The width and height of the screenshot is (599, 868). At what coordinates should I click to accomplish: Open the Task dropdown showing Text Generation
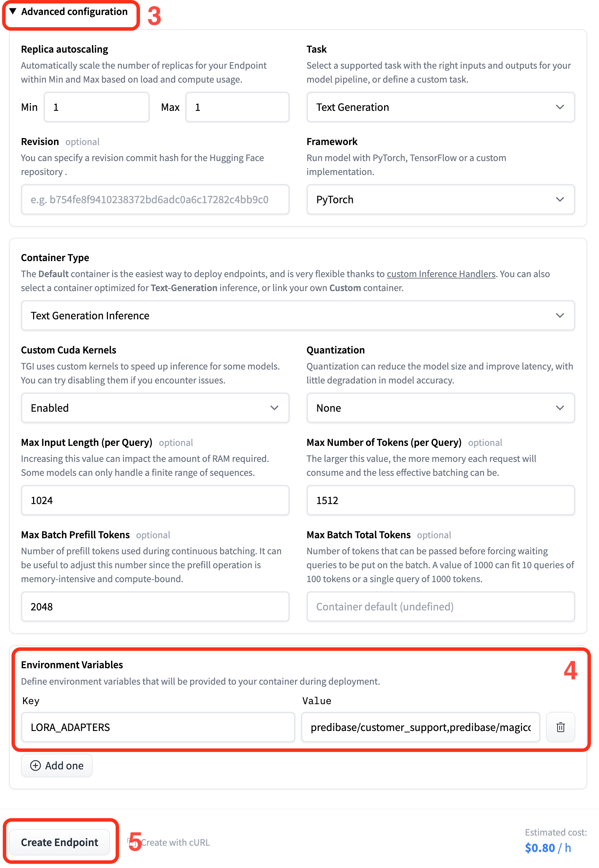(440, 107)
